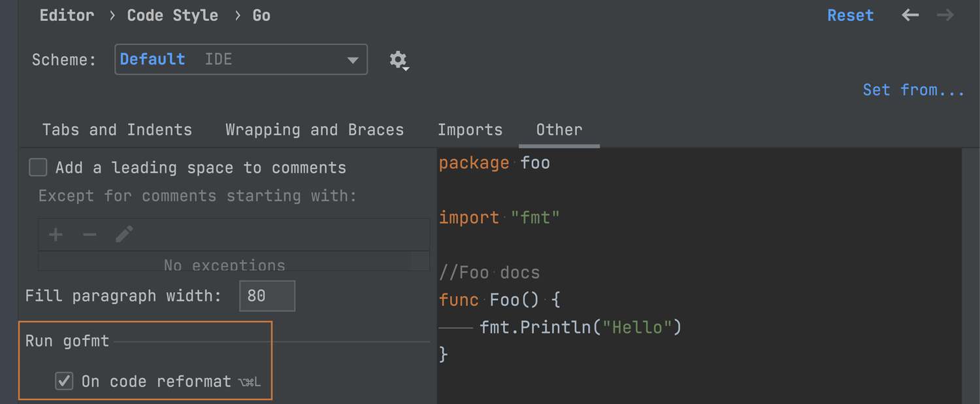Select the Imports tab
This screenshot has width=980, height=404.
[x=470, y=130]
